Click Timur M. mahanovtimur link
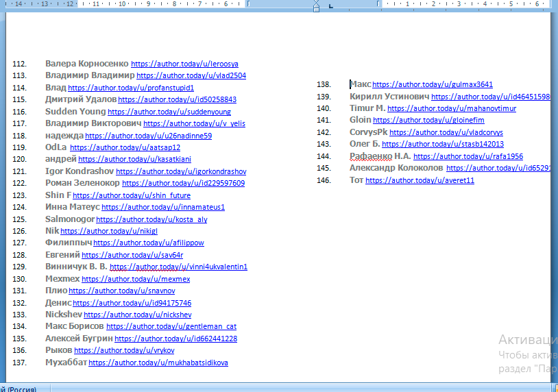Screen dimensions: 558x392 [x=452, y=108]
